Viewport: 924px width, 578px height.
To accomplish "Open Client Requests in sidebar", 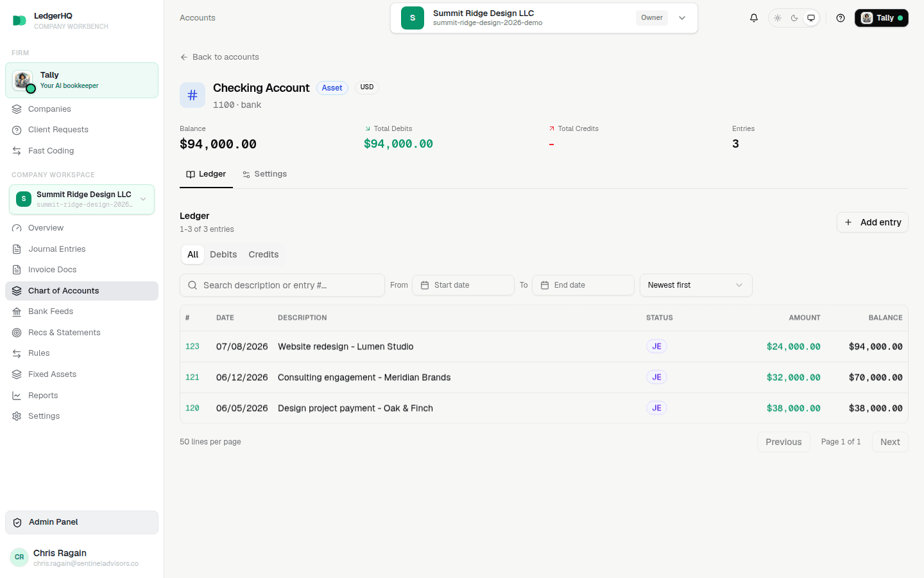I will (81, 130).
